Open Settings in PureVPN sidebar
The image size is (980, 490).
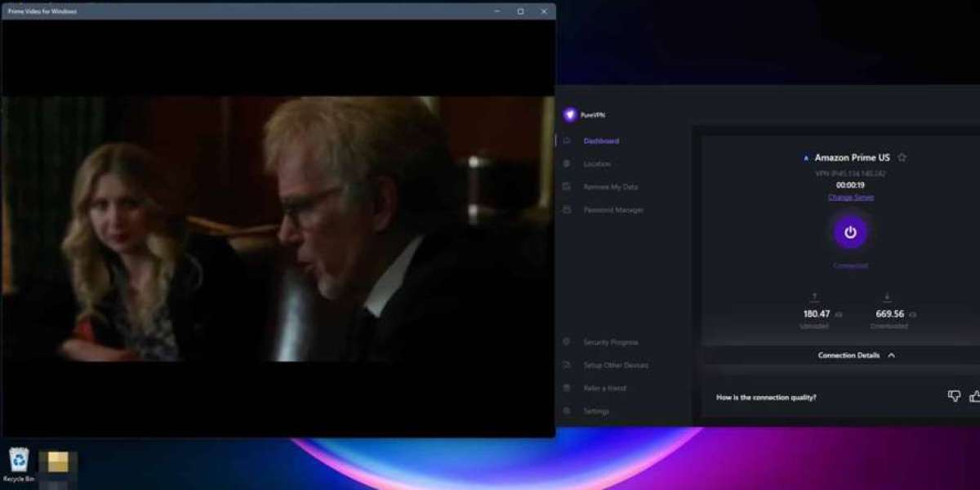click(x=596, y=411)
